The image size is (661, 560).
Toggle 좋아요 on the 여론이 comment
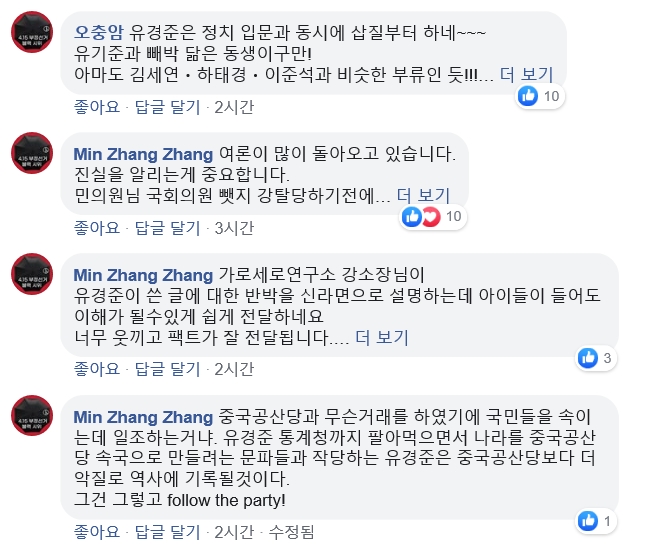(97, 227)
